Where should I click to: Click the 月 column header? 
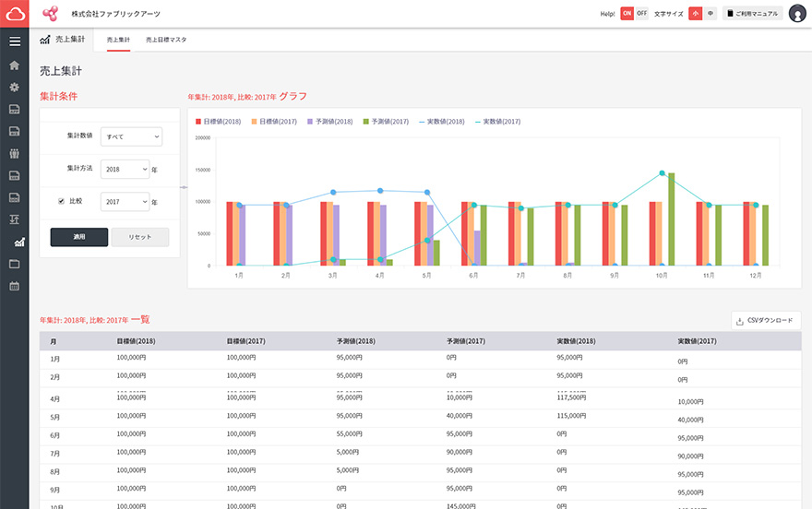[x=54, y=342]
